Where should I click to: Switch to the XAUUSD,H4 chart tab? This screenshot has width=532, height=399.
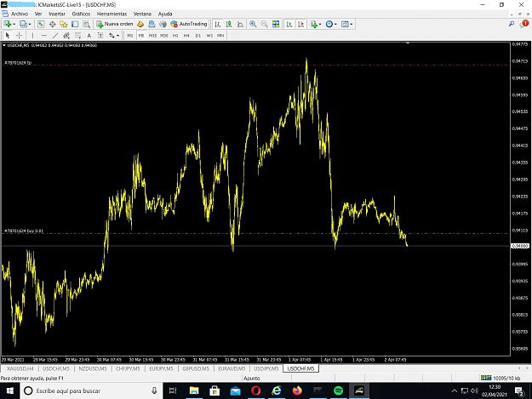click(20, 368)
